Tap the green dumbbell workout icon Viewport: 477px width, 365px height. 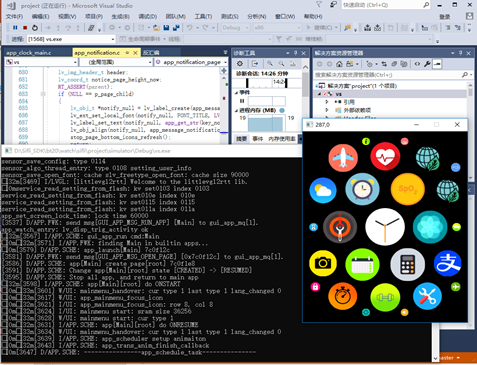pos(385,297)
